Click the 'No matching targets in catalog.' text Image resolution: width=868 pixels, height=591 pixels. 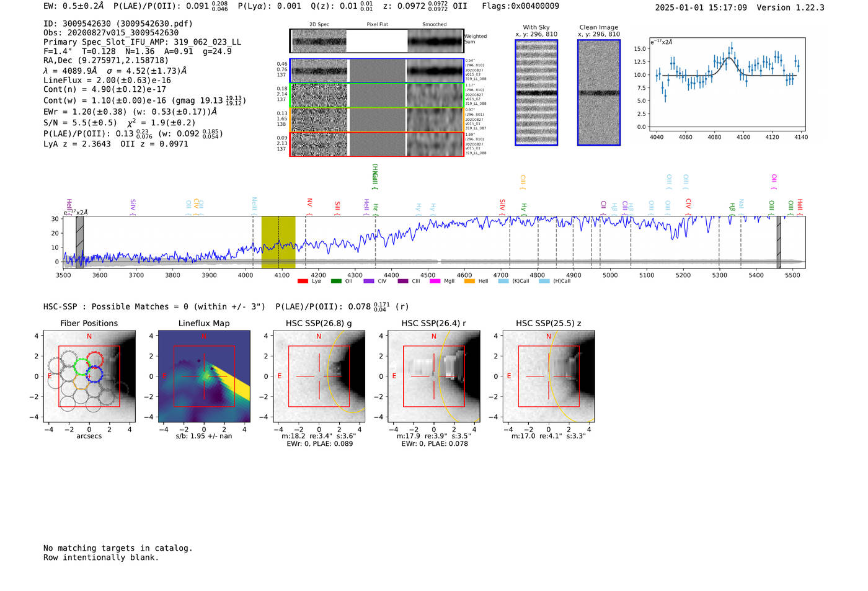118,548
